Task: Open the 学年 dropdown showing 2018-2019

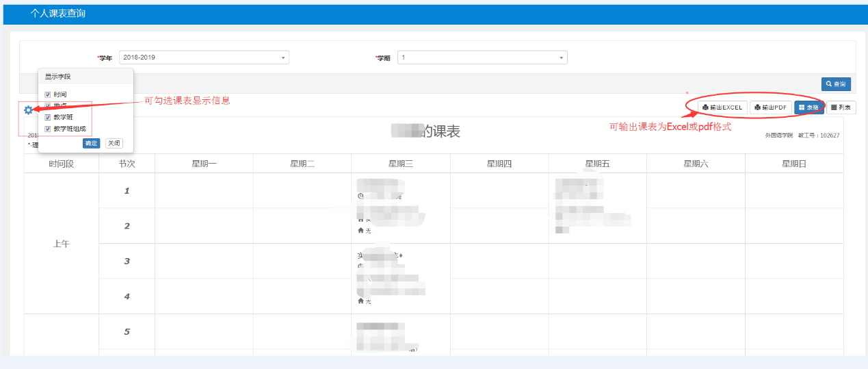Action: pos(203,58)
